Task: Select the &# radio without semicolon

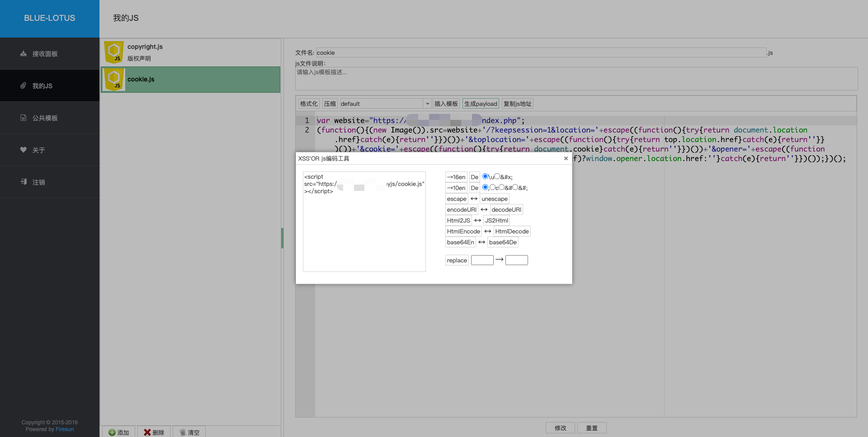Action: pos(501,187)
